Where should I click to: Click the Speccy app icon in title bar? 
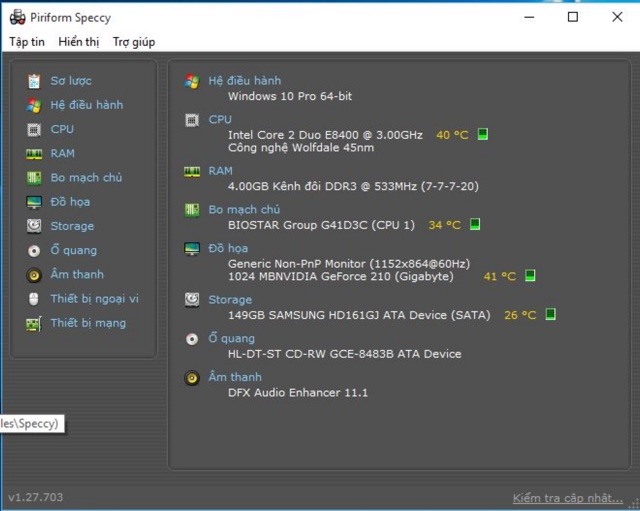tap(18, 17)
